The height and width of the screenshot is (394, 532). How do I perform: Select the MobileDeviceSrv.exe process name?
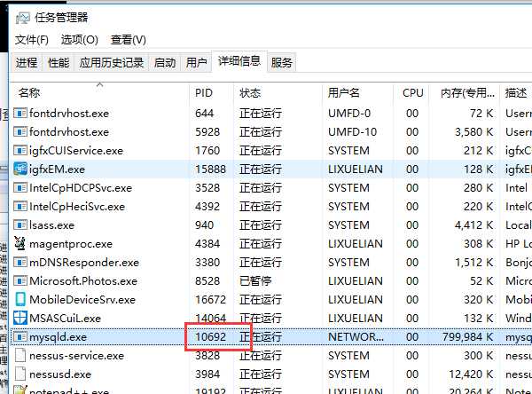pyautogui.click(x=82, y=300)
